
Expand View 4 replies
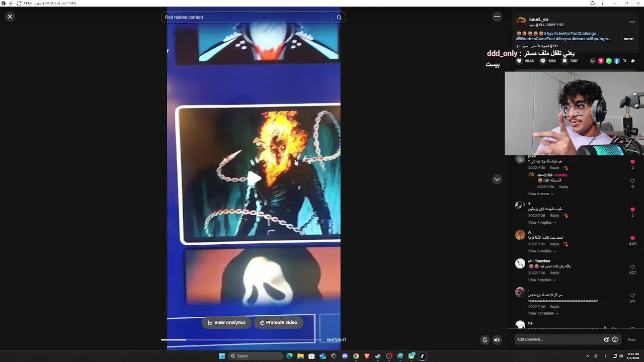(542, 223)
